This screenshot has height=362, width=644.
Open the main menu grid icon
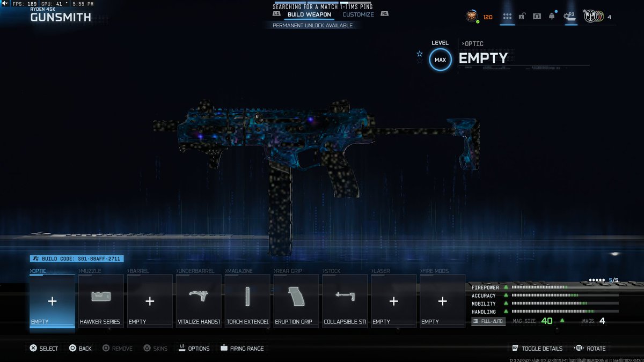pyautogui.click(x=507, y=17)
